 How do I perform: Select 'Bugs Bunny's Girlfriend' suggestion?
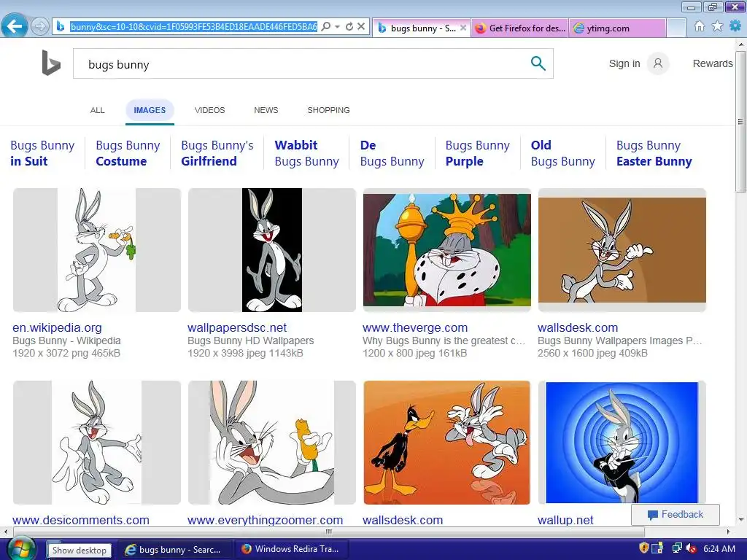click(x=217, y=153)
